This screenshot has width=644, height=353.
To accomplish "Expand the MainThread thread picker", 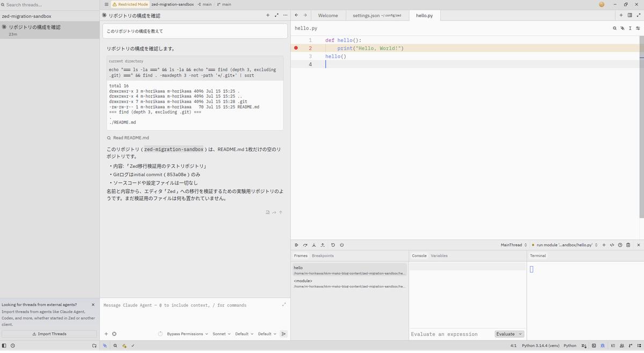I will coord(514,245).
